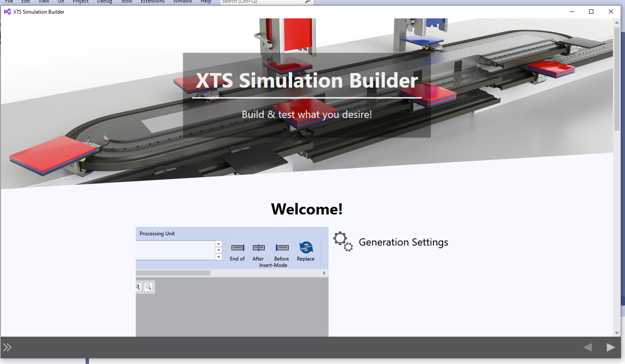
Task: Click the magnifier zoom icon in the canvas
Action: coord(148,287)
